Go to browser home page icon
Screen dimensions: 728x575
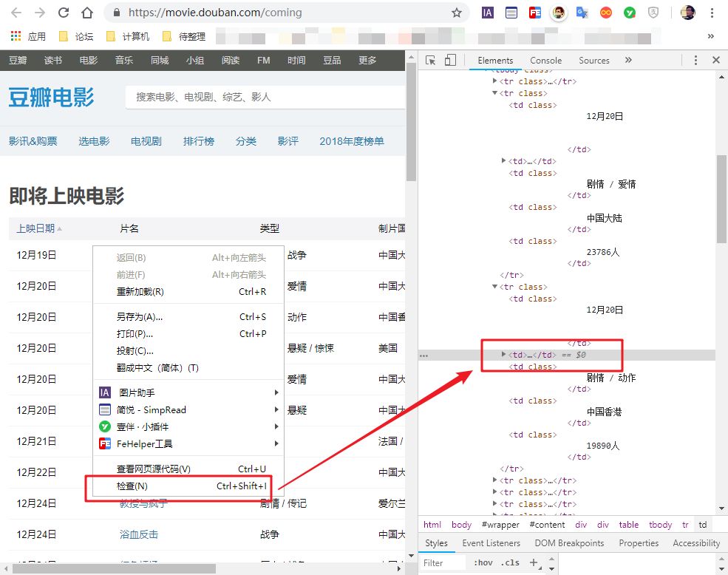(x=87, y=13)
